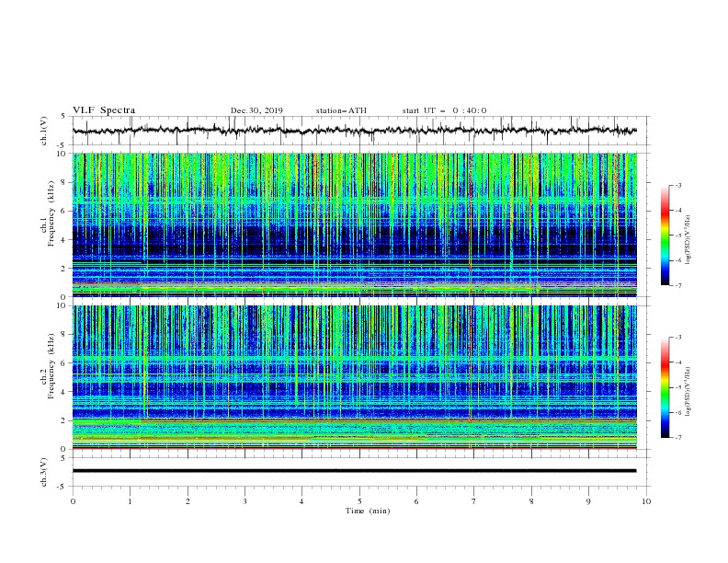Click the ch.1 voltage waveform trace
This screenshot has width=728, height=563.
point(354,131)
